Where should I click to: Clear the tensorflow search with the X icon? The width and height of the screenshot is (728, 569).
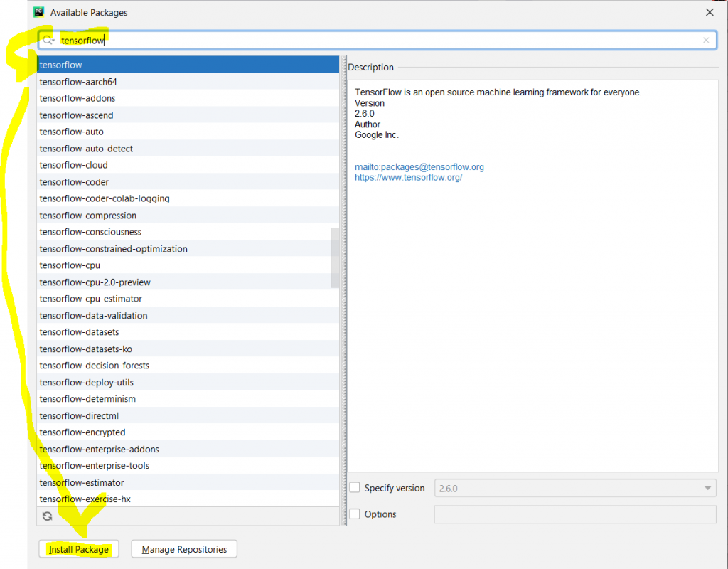click(x=706, y=40)
